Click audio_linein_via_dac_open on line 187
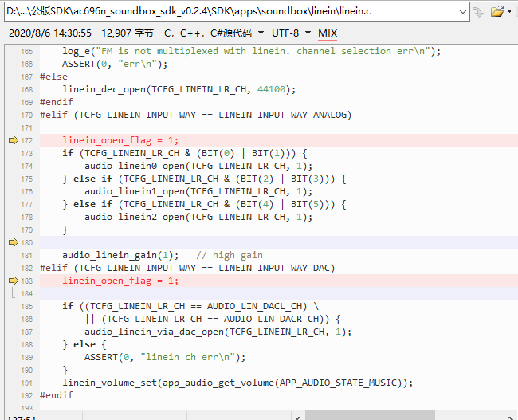 click(155, 332)
